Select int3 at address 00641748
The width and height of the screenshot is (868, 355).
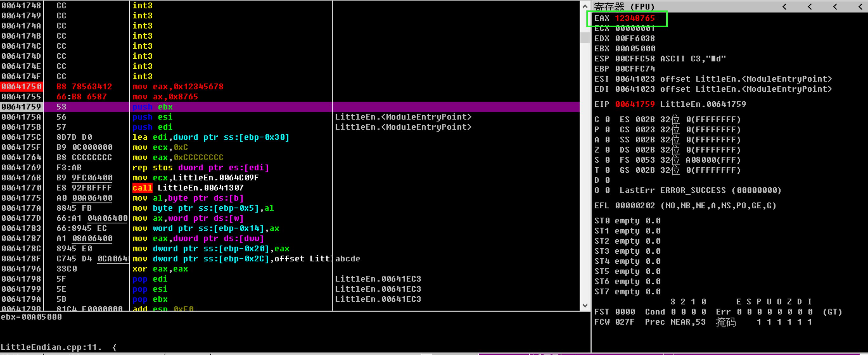tap(142, 5)
